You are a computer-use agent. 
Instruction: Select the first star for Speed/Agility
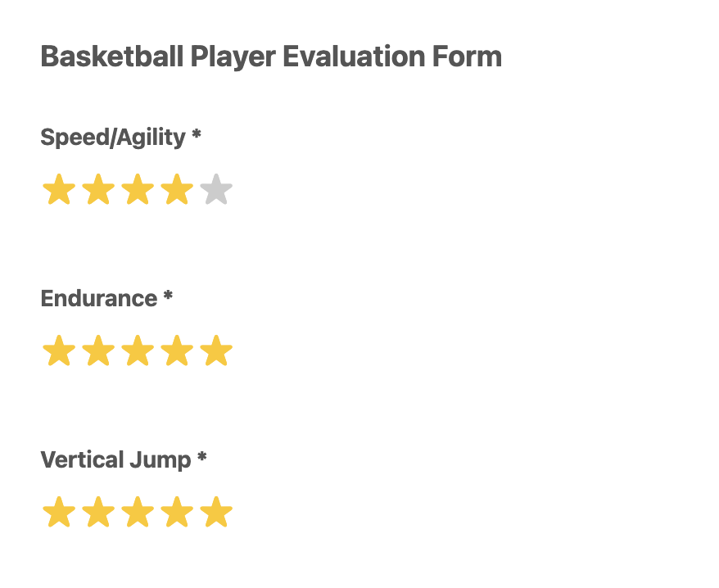point(57,188)
